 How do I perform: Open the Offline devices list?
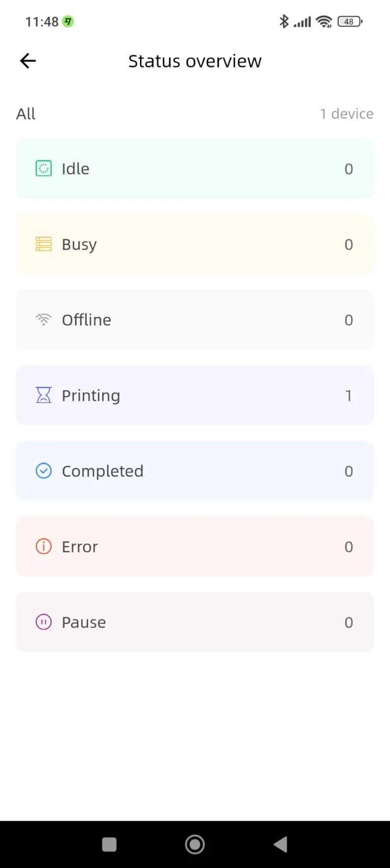coord(195,320)
